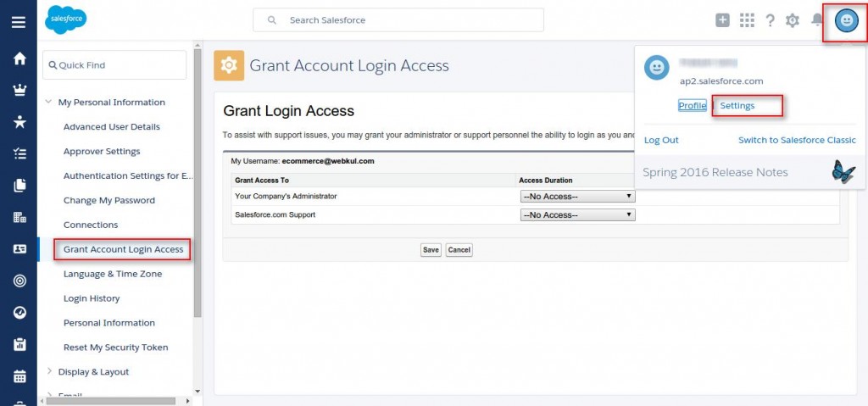Focus the Search Salesforce field
The image size is (868, 406).
point(398,20)
